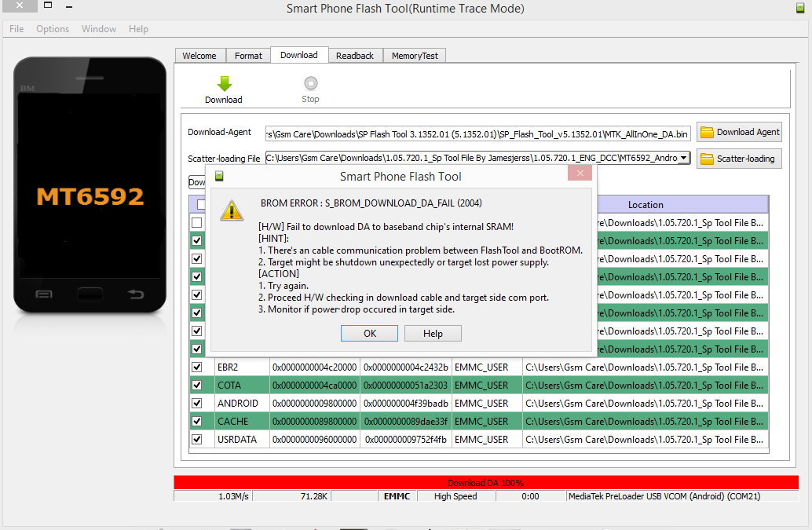812x530 pixels.
Task: Select the CACHE partition name cell
Action: (x=241, y=422)
